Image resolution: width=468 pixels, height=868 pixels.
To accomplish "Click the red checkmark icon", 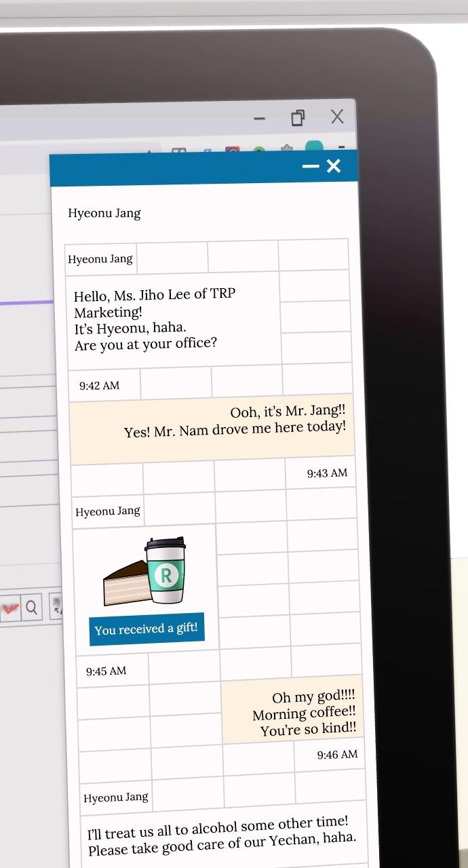I will click(x=9, y=608).
